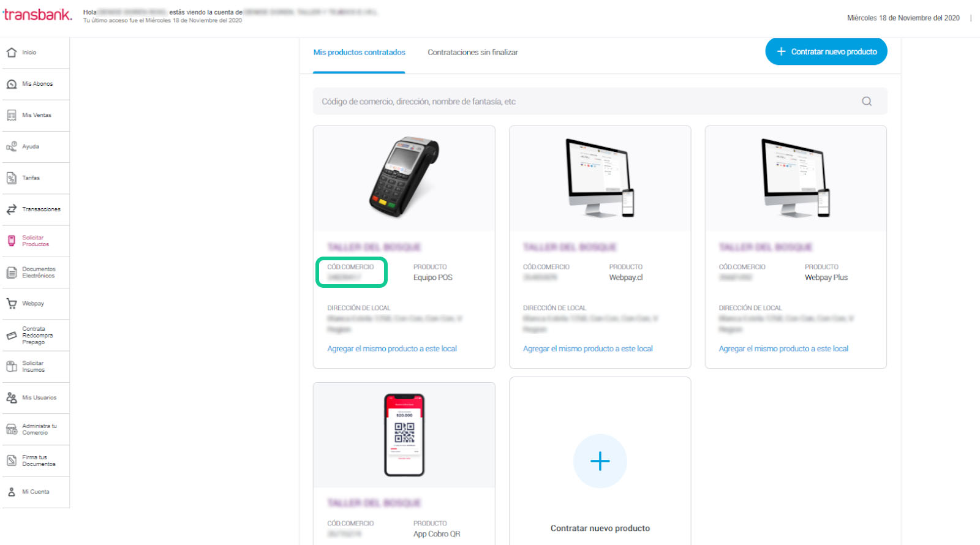Open the Webpay shopping cart icon
980x545 pixels.
click(12, 304)
